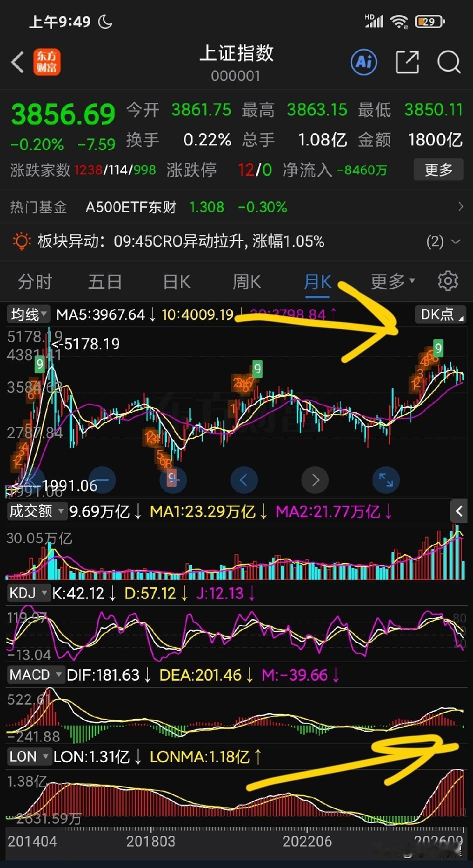
Task: Tap the MA2:21.77万亿 value
Action: pos(328,511)
